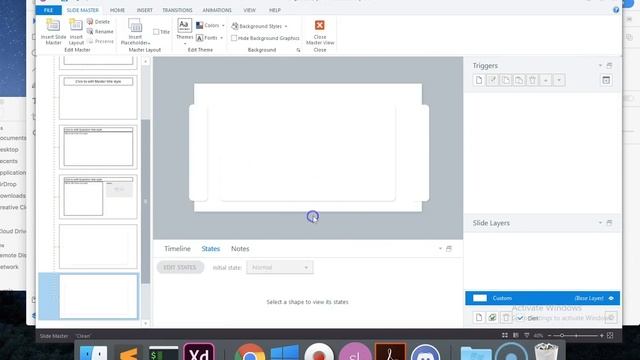
Task: Click Close Master View
Action: click(320, 32)
